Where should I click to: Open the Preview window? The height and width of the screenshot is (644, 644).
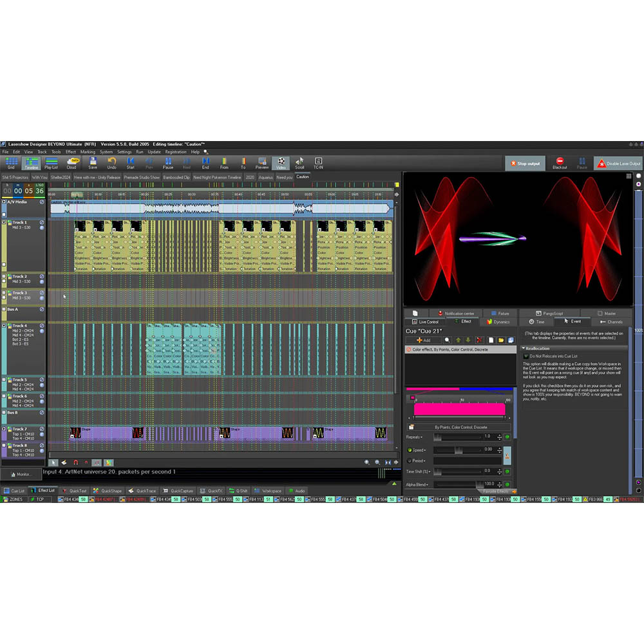[262, 163]
